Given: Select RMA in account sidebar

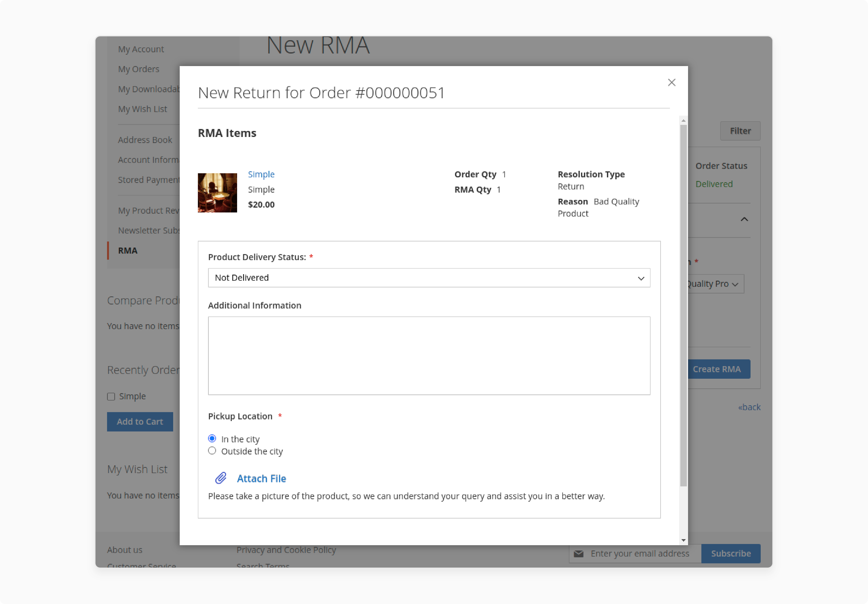Looking at the screenshot, I should tap(128, 250).
